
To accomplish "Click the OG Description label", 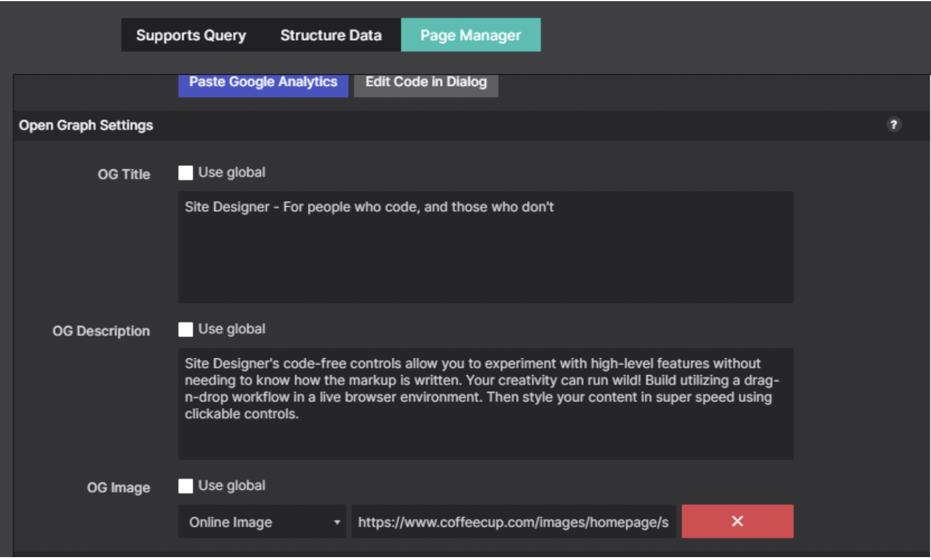I will pyautogui.click(x=101, y=331).
